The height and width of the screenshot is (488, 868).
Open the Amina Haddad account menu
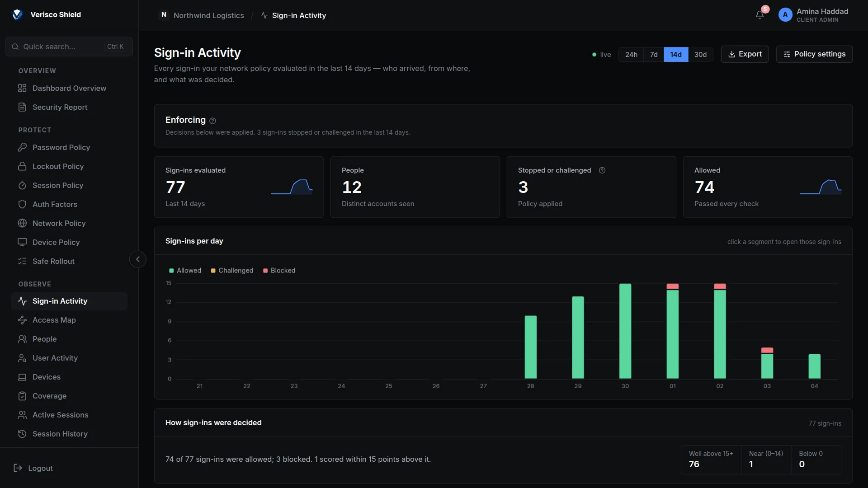point(813,15)
